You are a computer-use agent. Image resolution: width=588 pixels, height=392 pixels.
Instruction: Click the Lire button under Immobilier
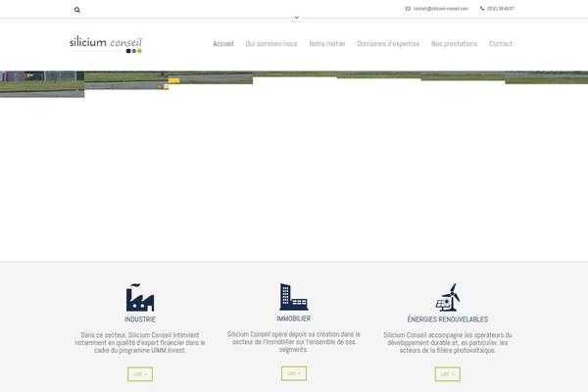pyautogui.click(x=294, y=373)
